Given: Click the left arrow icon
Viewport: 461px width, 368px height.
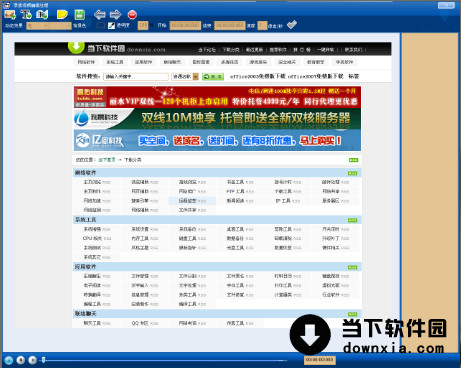Looking at the screenshot, I should click(100, 15).
